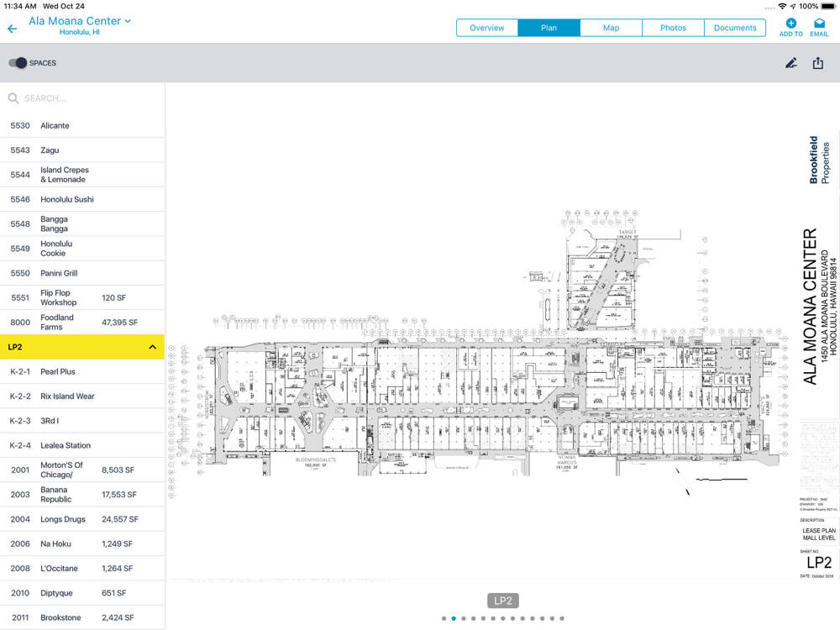Select Flip Flop Workshop space

[82, 298]
